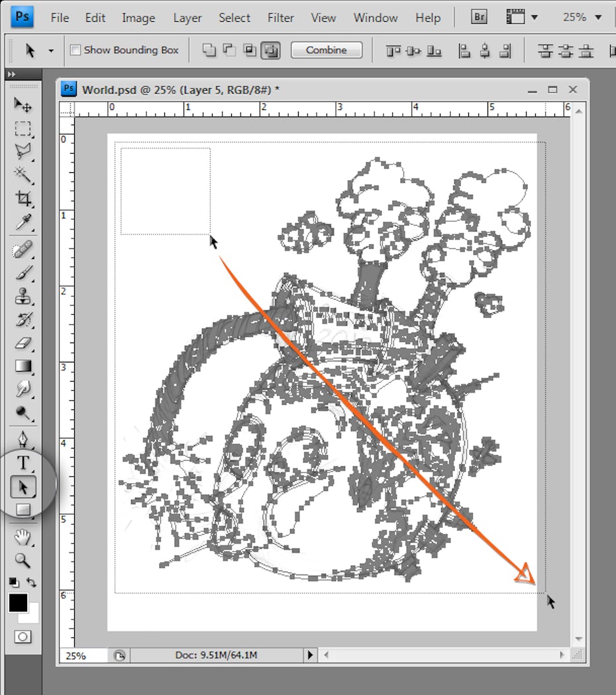Select the Move tool

pos(23,105)
